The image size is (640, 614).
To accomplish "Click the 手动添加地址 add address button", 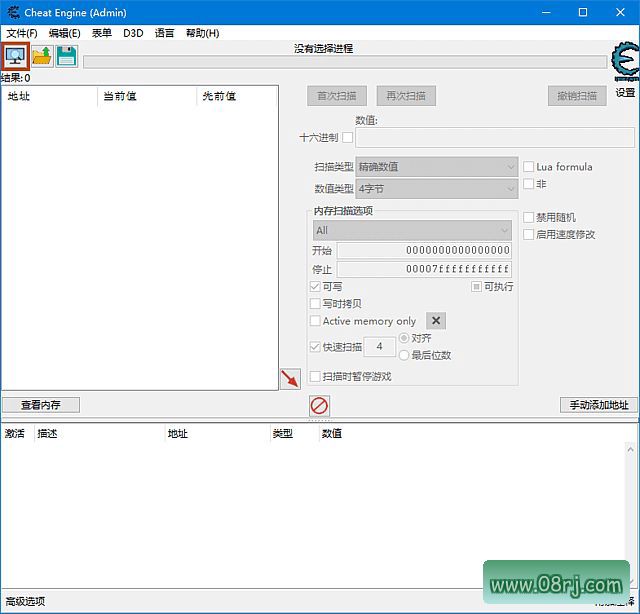I will (599, 405).
